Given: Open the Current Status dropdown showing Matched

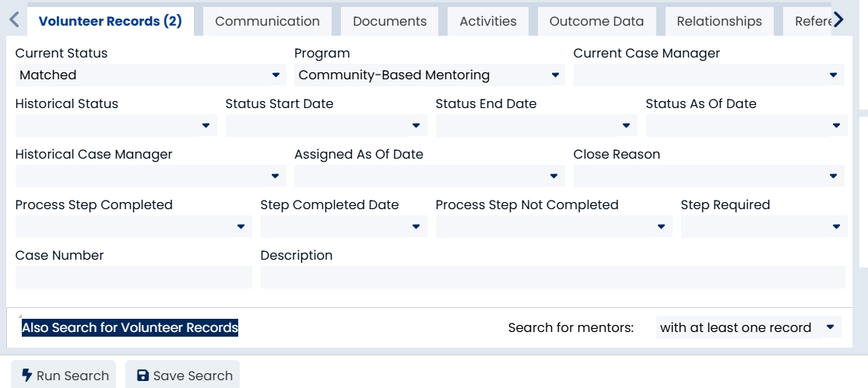Looking at the screenshot, I should pyautogui.click(x=150, y=75).
